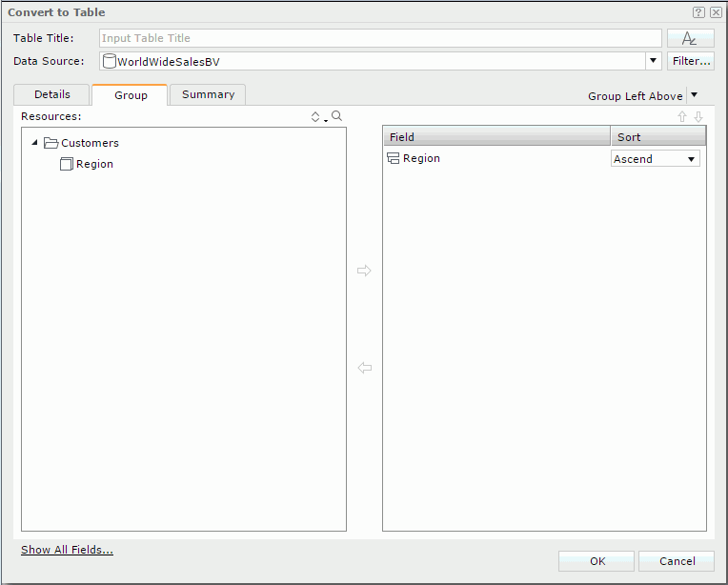Select the Customers folder label
This screenshot has width=728, height=585.
90,143
